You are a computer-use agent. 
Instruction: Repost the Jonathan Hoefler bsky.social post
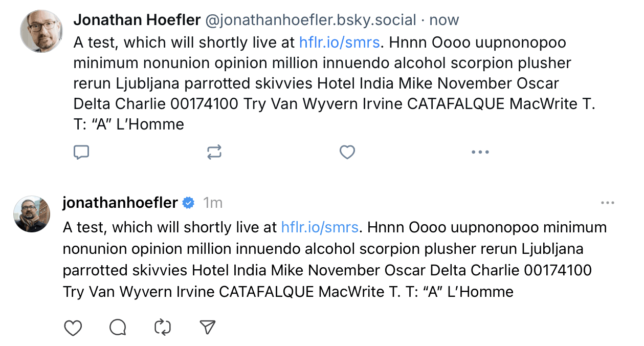214,152
